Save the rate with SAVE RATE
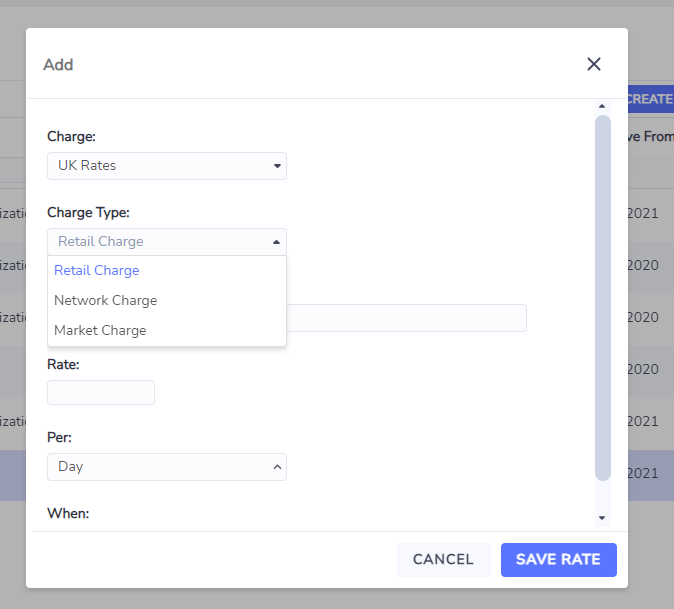This screenshot has height=609, width=674. (558, 560)
